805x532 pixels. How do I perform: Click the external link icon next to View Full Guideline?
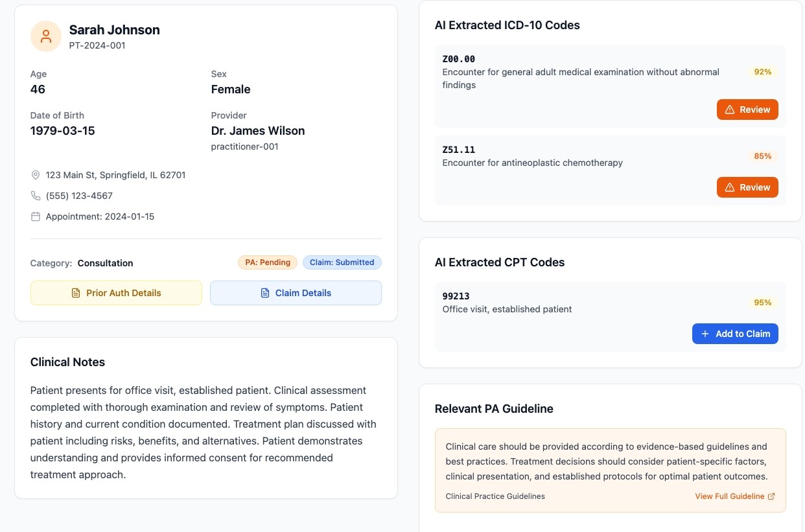click(x=771, y=496)
